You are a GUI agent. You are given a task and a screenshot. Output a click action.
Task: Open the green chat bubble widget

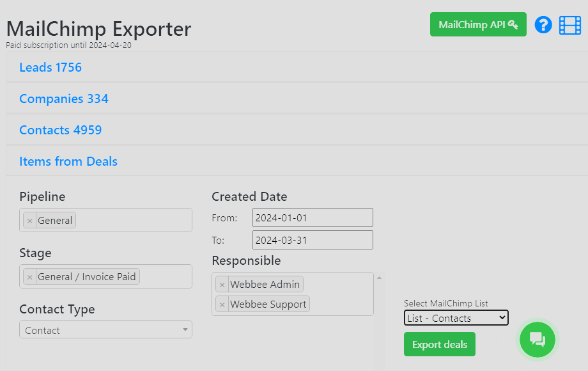(538, 340)
